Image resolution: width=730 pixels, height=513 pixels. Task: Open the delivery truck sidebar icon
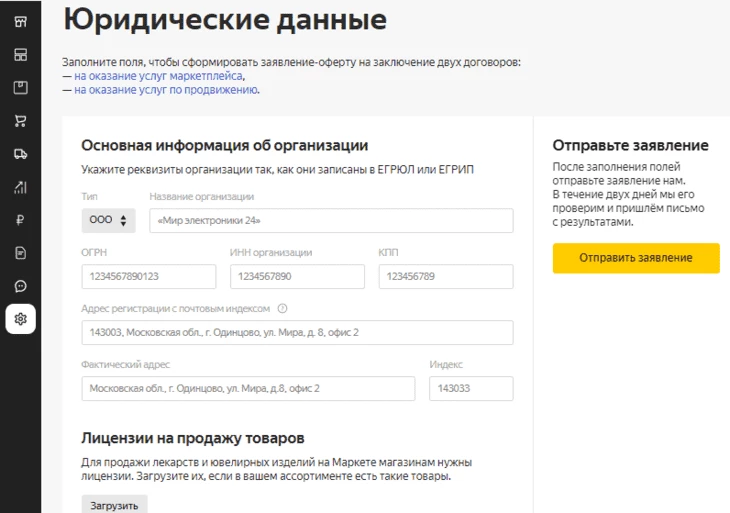tap(20, 154)
